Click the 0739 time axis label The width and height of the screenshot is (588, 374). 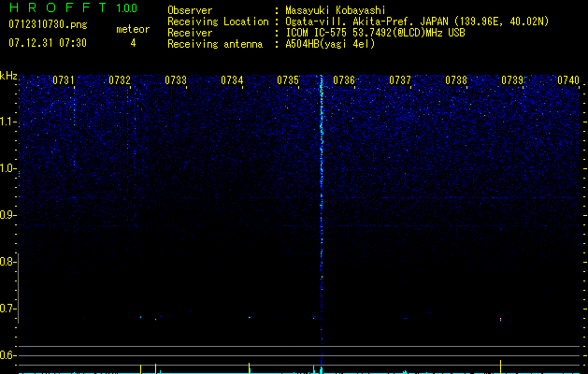coord(512,80)
